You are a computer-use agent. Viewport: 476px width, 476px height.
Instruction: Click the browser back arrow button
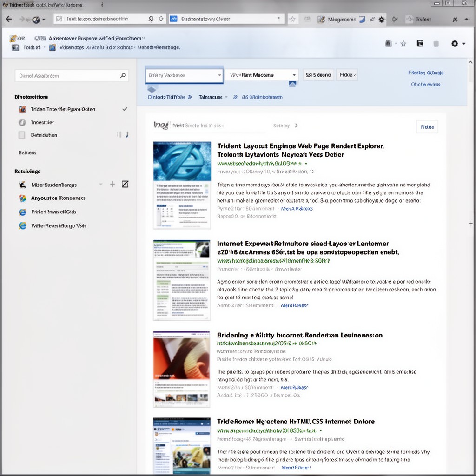coord(9,19)
